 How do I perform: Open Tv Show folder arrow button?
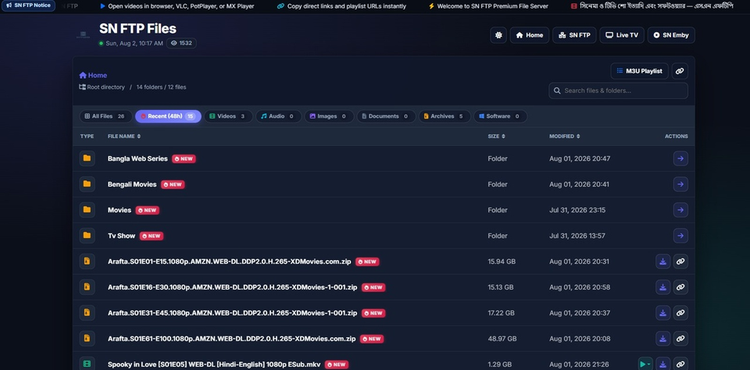680,236
